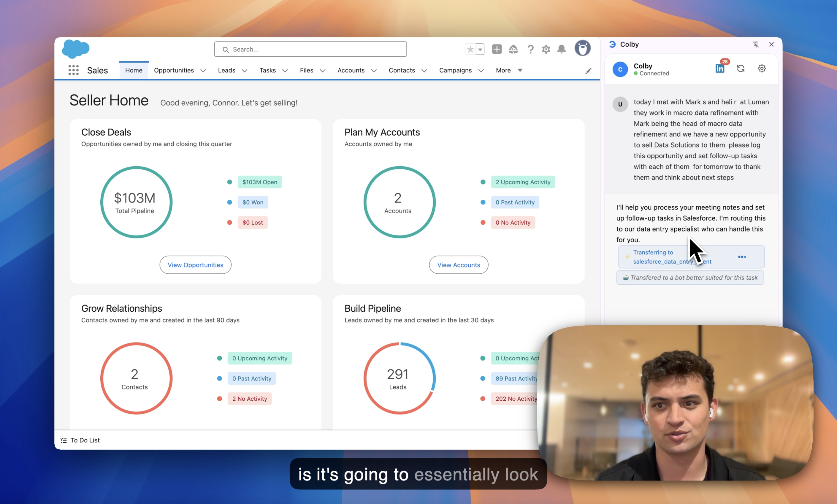This screenshot has height=504, width=837.
Task: Click the 2 Contacts ring chart
Action: tap(136, 379)
